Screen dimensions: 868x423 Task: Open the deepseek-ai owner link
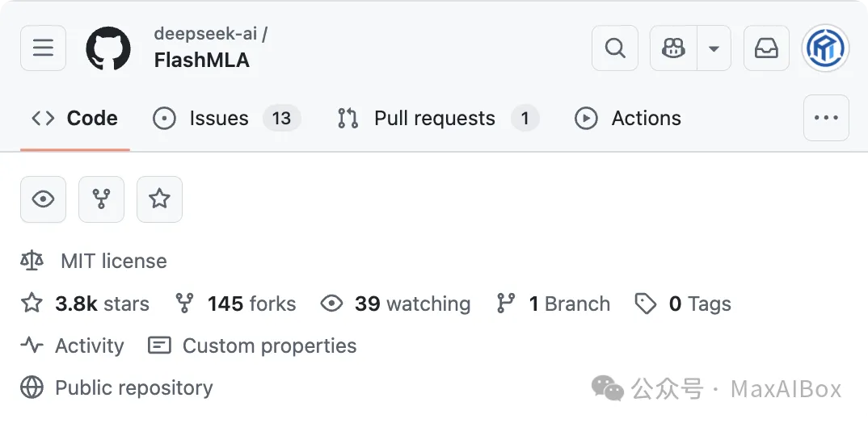[x=206, y=35]
